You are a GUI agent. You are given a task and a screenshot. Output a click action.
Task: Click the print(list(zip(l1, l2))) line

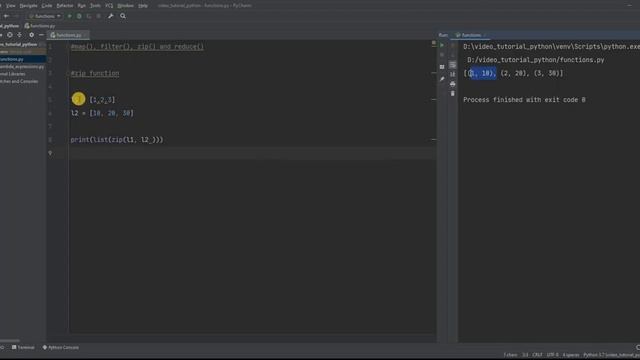tap(117, 140)
